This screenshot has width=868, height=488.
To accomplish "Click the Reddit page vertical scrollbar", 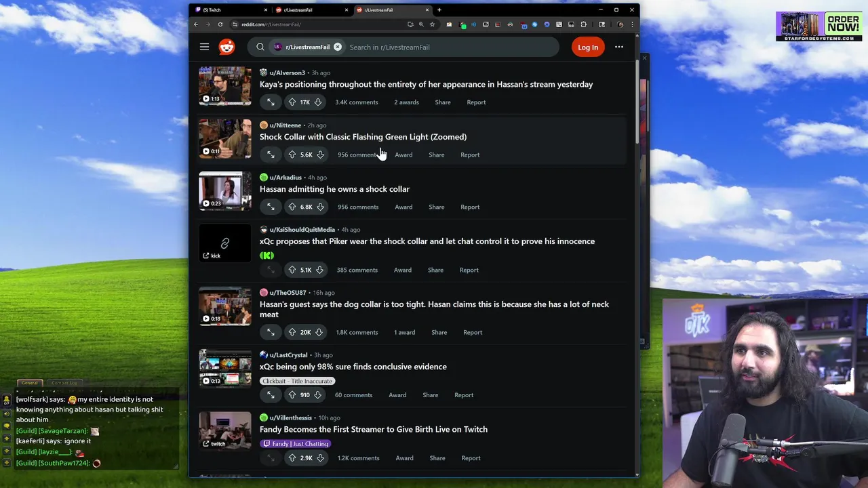I will point(636,102).
